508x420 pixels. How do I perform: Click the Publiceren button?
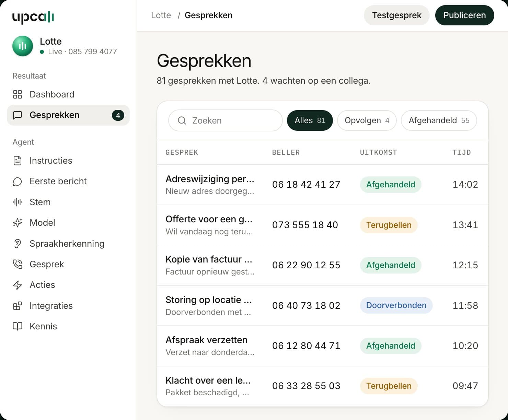[465, 15]
